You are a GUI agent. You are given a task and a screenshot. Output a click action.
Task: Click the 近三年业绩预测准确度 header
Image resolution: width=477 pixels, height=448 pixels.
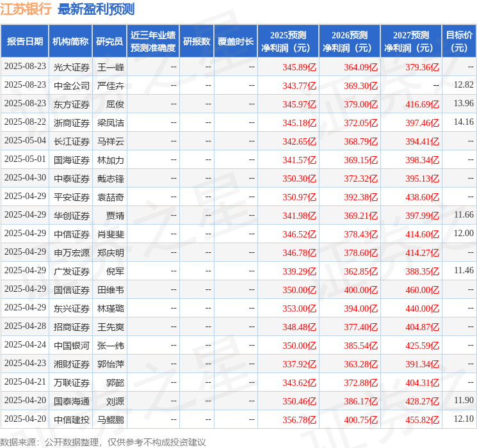[x=153, y=41]
